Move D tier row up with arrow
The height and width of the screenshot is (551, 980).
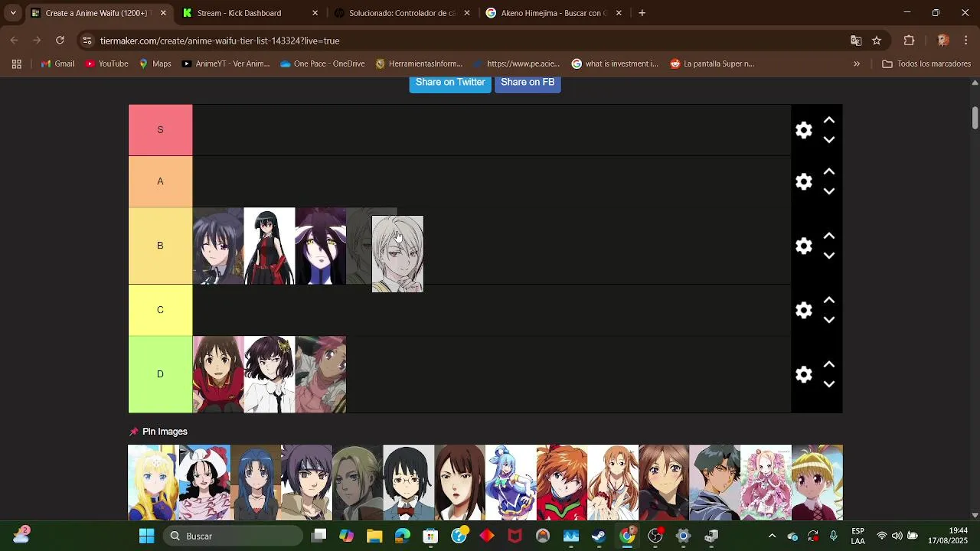pos(829,364)
